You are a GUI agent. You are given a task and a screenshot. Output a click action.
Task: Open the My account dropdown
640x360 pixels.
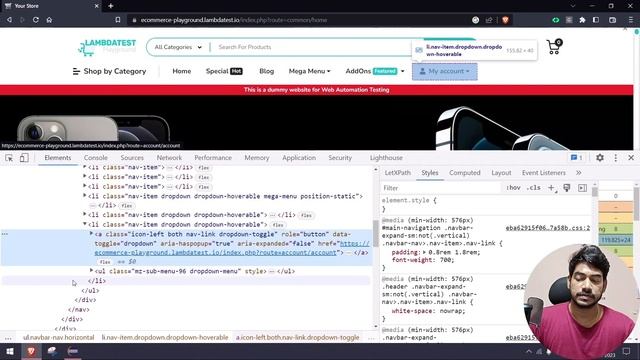(444, 71)
